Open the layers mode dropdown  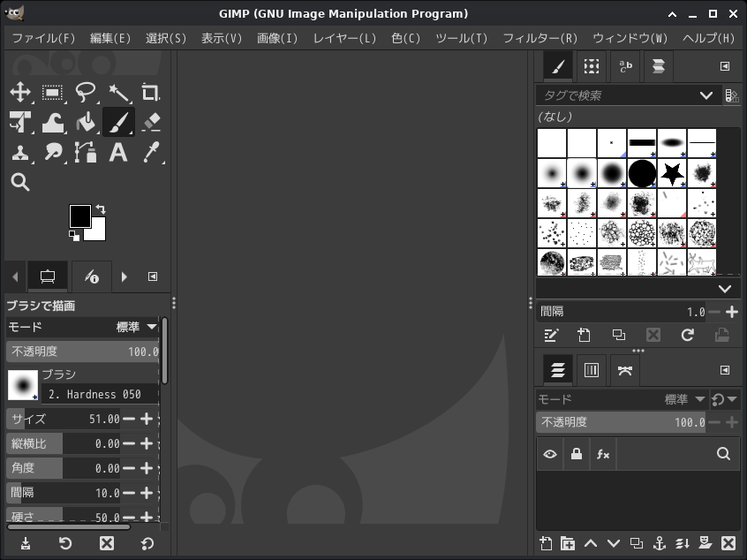tap(685, 399)
